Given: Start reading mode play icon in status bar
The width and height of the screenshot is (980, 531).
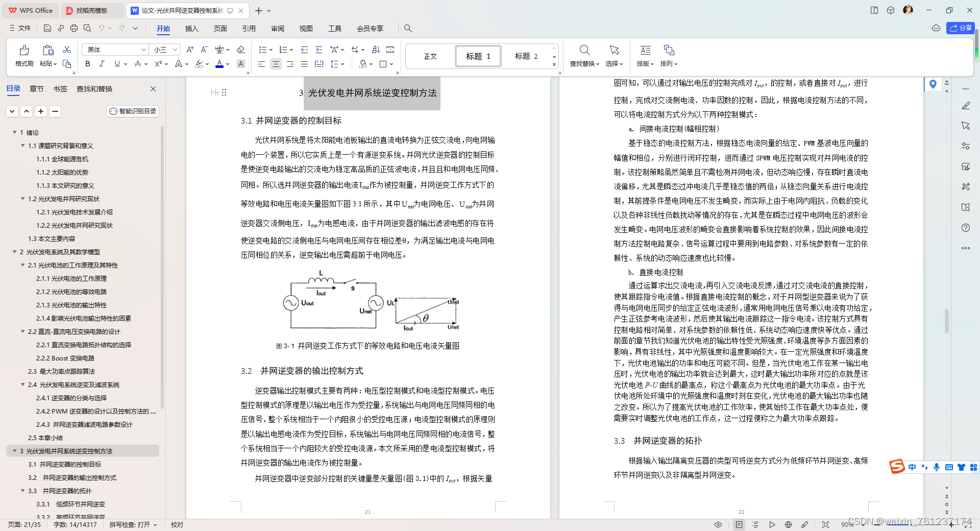Looking at the screenshot, I should pyautogui.click(x=772, y=524).
